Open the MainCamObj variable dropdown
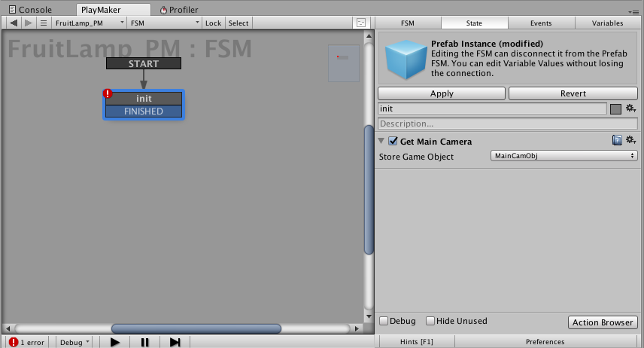 click(x=564, y=155)
